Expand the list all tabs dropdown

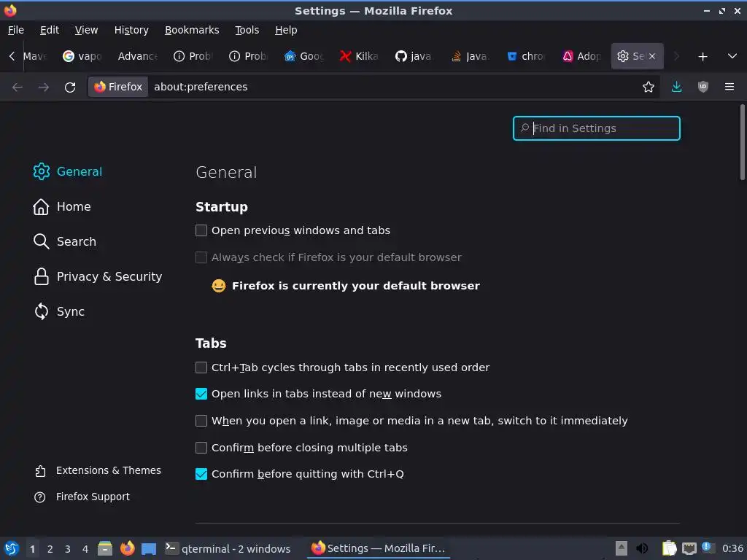click(x=732, y=56)
